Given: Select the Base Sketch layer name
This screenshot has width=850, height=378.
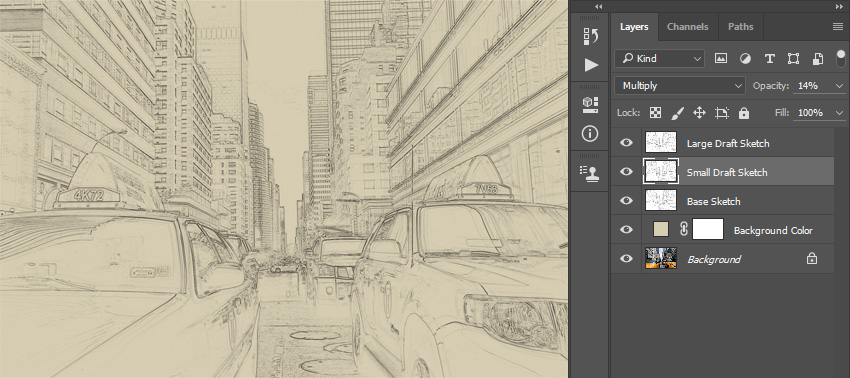Looking at the screenshot, I should coord(713,201).
